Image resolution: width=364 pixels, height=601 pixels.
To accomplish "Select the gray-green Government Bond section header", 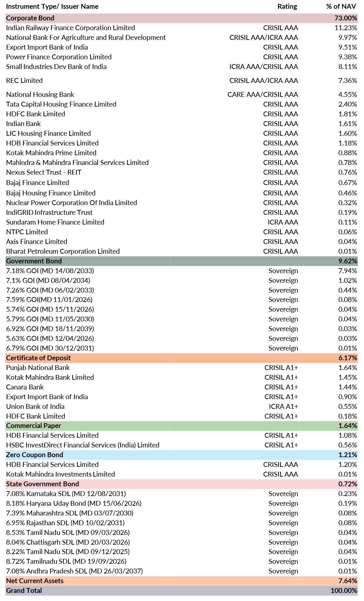I will pos(34,261).
